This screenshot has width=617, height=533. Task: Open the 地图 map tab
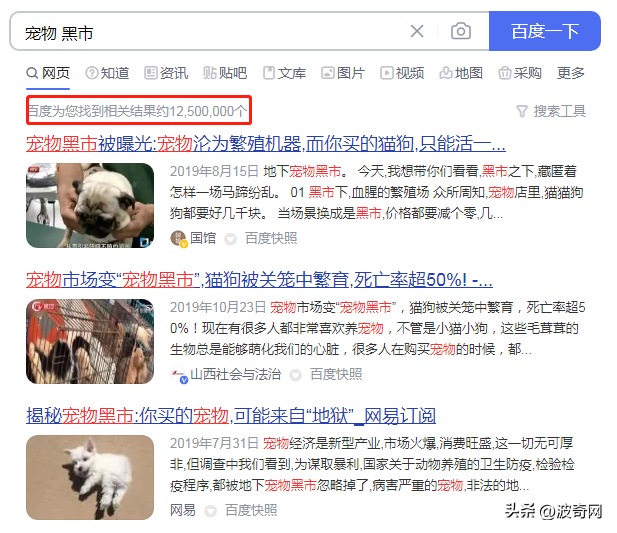(x=461, y=73)
